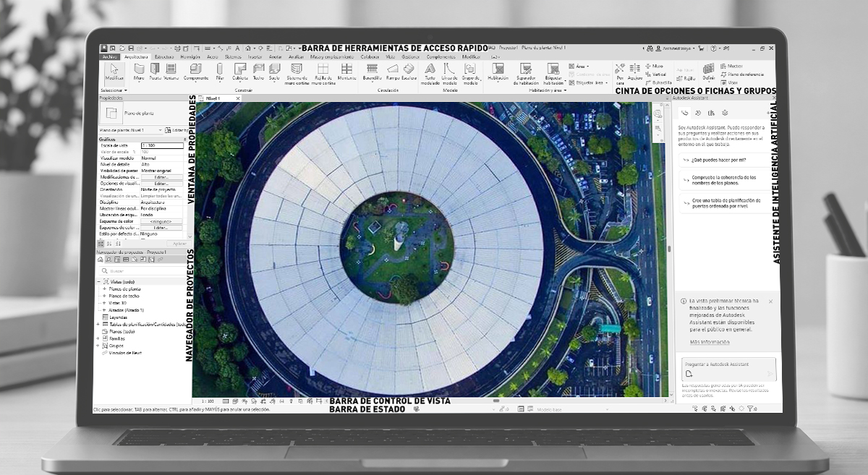Select the Cubierta roof tool
868x475 pixels.
click(x=240, y=73)
